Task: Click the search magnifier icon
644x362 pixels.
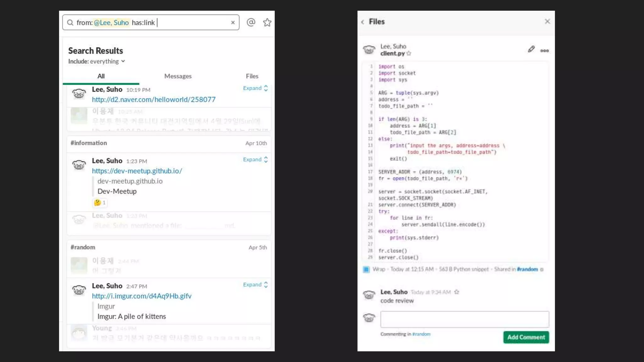Action: [x=70, y=23]
